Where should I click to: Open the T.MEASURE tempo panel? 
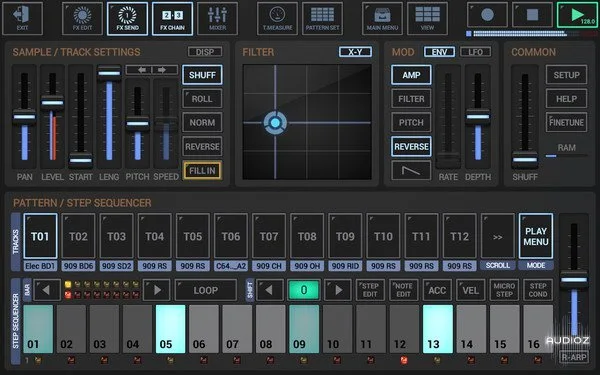pos(277,18)
